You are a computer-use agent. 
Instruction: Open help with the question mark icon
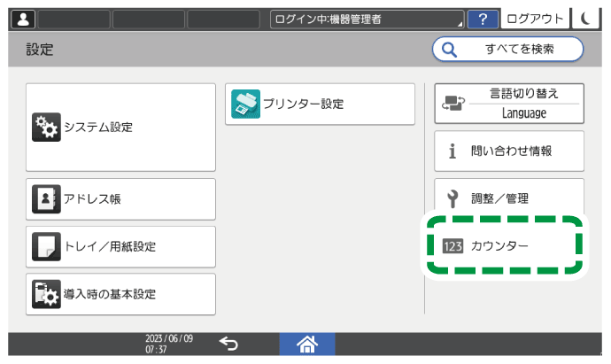(x=483, y=19)
